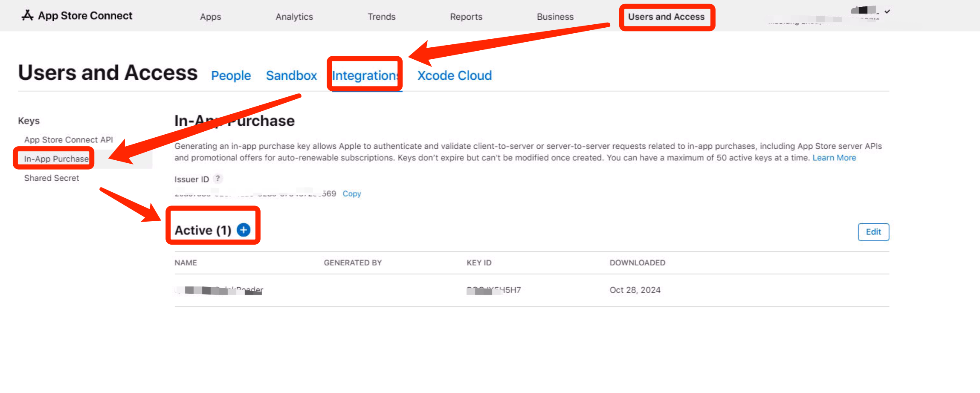This screenshot has height=393, width=980.
Task: Expand the account menu chevron at top right
Action: tap(887, 12)
